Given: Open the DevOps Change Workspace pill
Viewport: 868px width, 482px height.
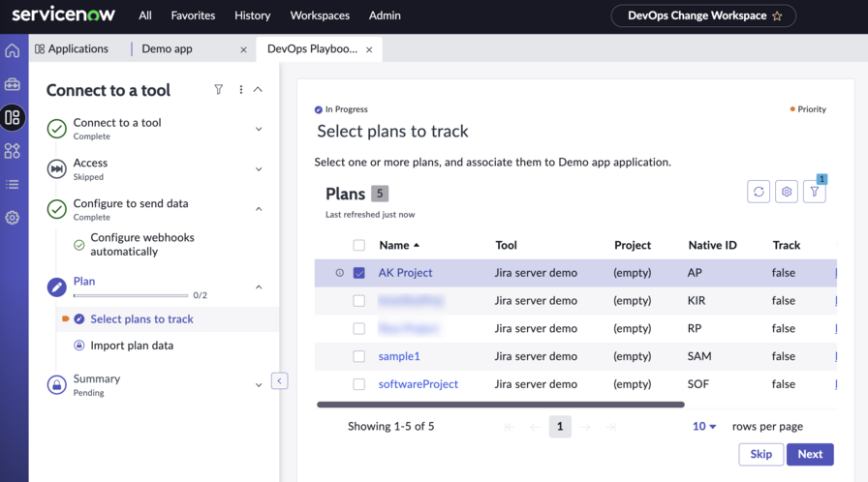Looking at the screenshot, I should [703, 15].
